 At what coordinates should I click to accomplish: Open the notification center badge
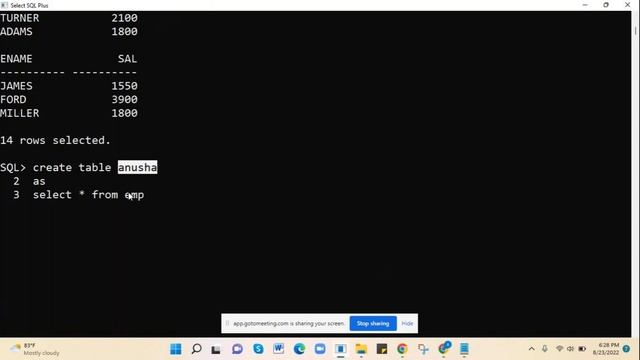627,349
